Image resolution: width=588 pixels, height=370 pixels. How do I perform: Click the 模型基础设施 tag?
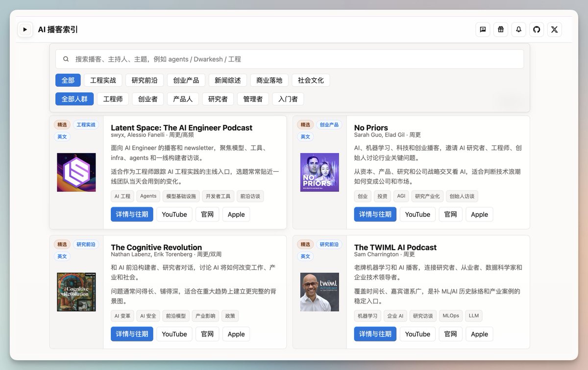pyautogui.click(x=181, y=196)
